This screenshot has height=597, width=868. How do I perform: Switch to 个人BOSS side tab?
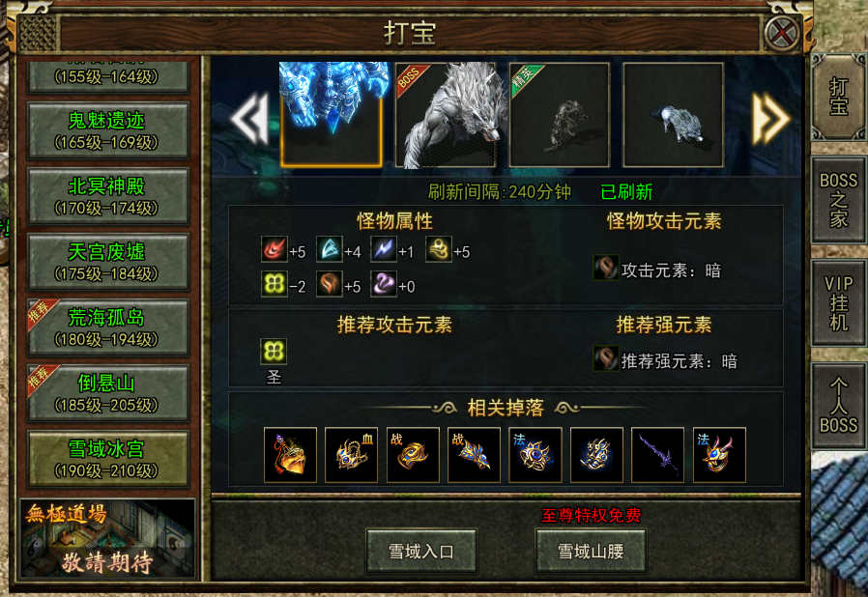click(838, 406)
